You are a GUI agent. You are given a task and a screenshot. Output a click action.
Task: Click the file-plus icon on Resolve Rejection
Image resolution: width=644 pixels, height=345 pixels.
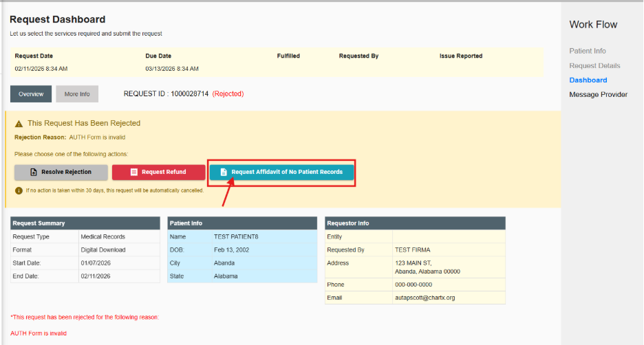click(x=34, y=172)
